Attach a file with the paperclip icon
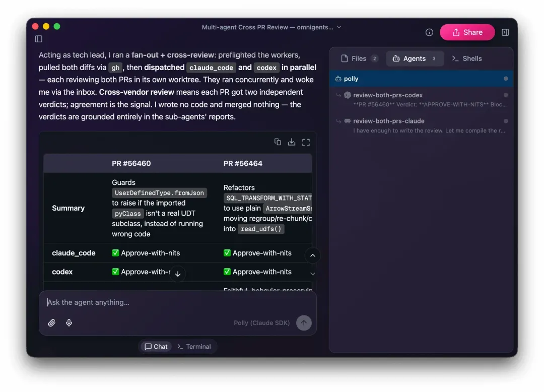Image resolution: width=544 pixels, height=392 pixels. [51, 323]
